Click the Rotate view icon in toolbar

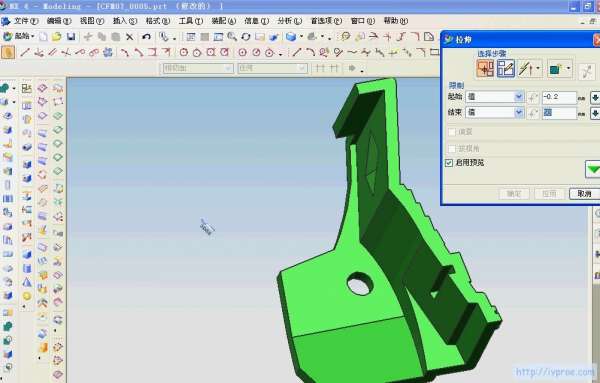pos(246,37)
